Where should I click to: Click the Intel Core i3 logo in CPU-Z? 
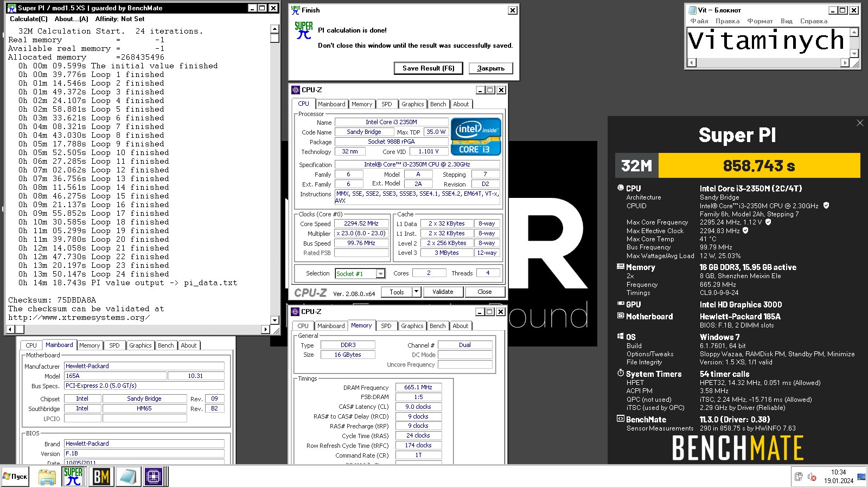click(x=476, y=137)
